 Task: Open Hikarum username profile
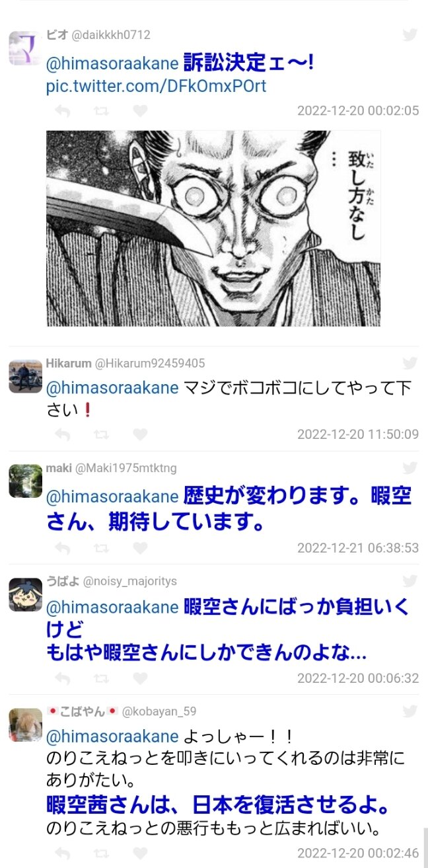[69, 363]
